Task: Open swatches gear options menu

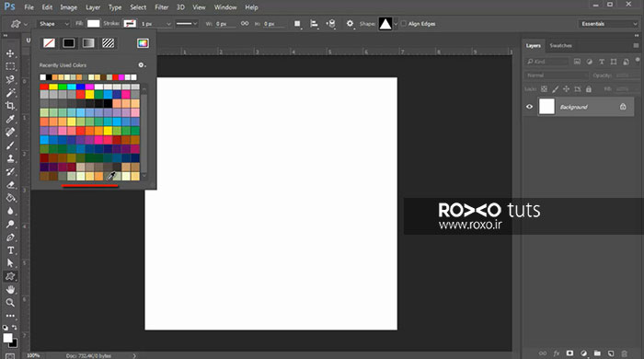Action: [142, 65]
